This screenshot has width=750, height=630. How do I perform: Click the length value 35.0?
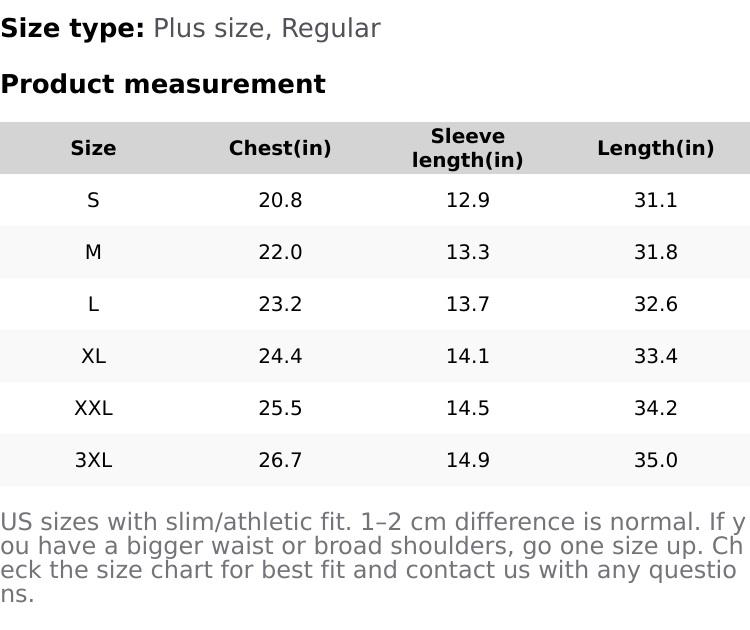point(656,460)
